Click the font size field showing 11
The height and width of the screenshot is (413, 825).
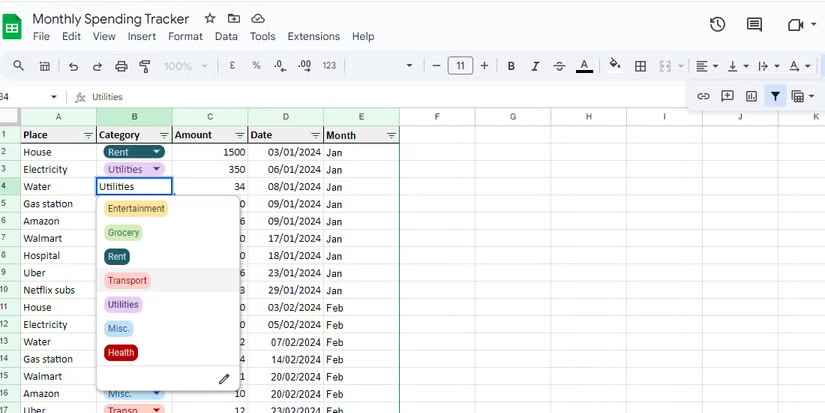pos(460,66)
